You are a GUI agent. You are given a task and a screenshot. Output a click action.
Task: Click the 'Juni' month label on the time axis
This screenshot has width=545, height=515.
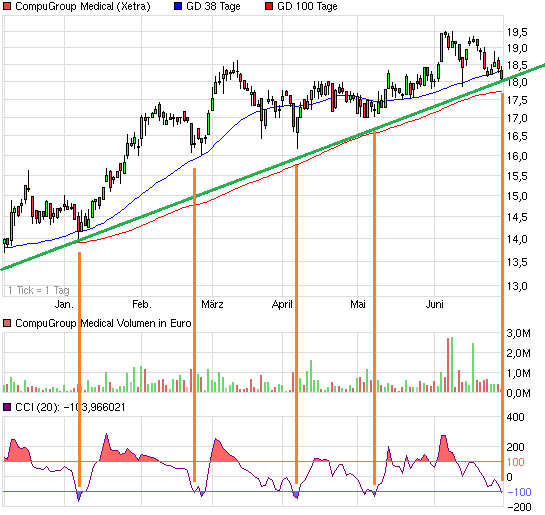434,304
